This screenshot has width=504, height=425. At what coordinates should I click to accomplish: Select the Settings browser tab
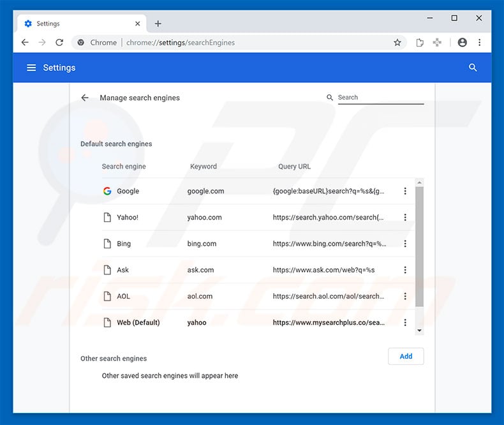(82, 24)
